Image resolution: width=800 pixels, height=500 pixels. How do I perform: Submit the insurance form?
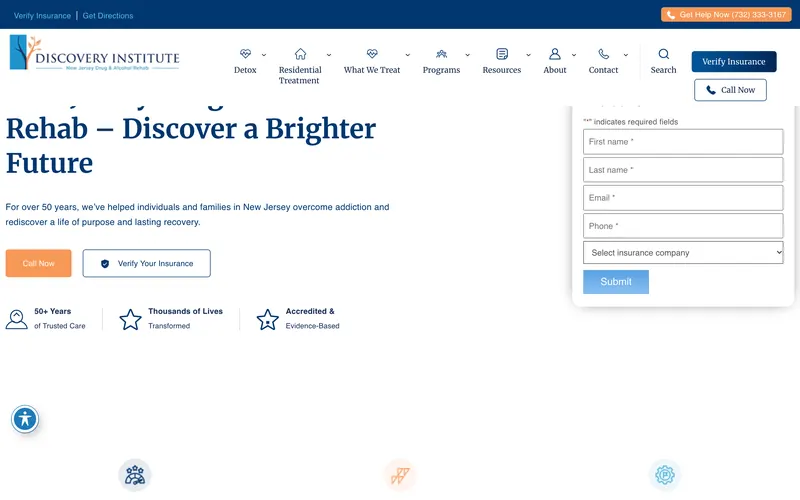click(x=616, y=282)
